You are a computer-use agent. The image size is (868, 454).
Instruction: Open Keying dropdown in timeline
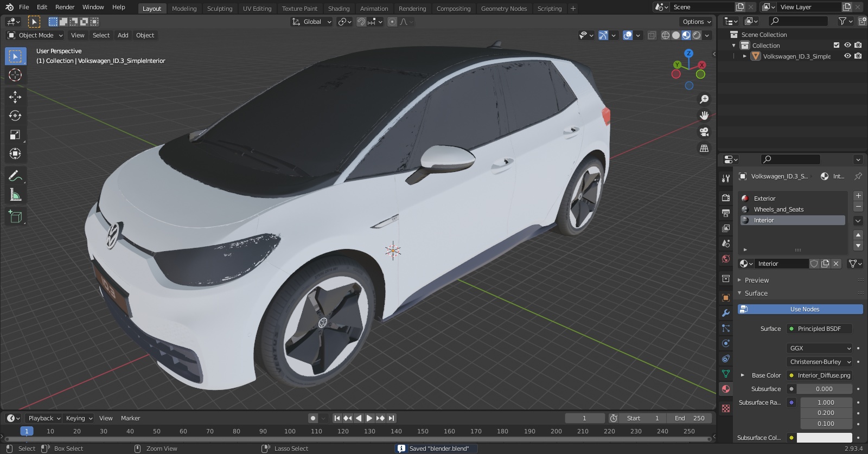[79, 418]
